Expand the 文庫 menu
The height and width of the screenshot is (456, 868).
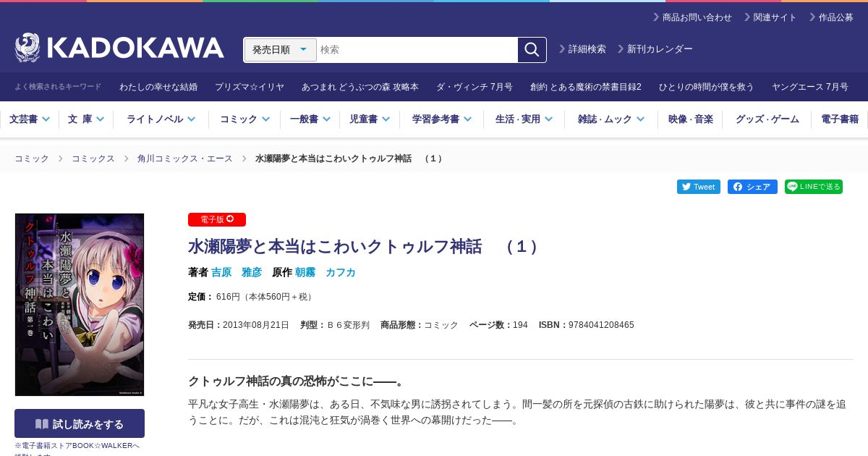tap(86, 119)
